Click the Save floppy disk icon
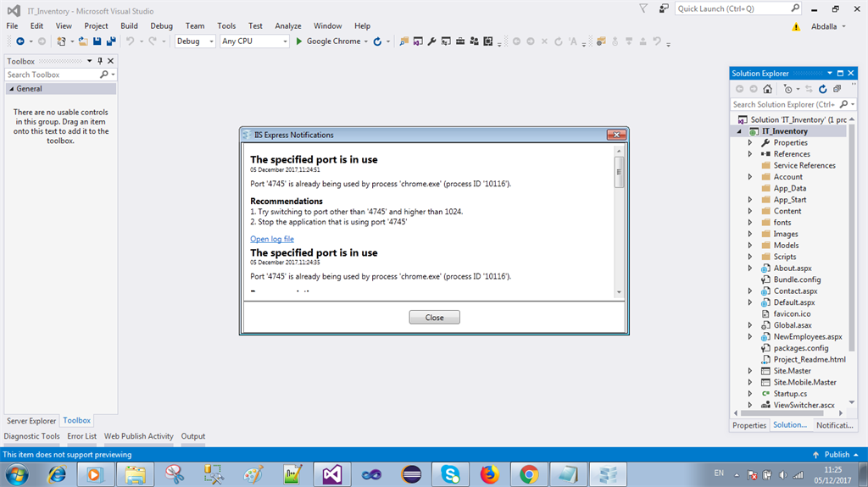Image resolution: width=868 pixels, height=487 pixels. (97, 42)
